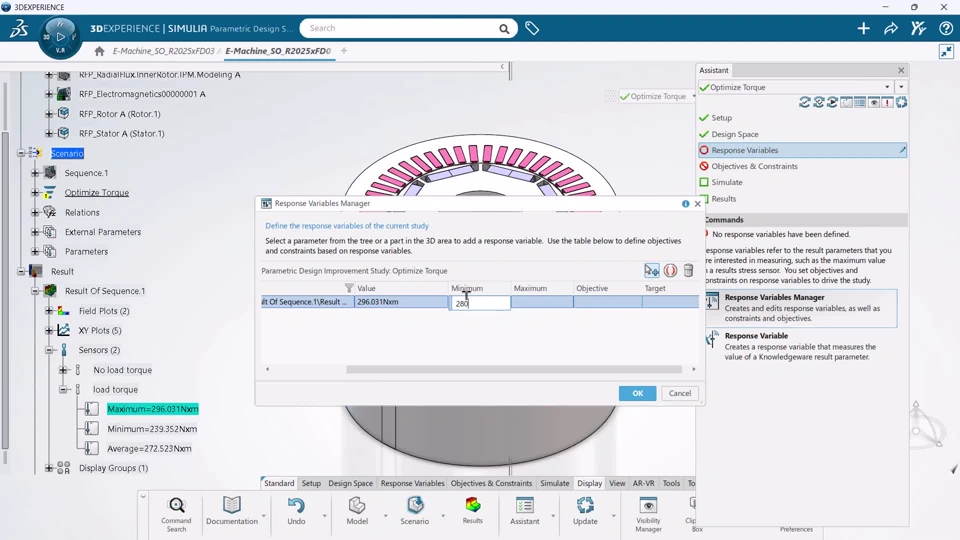Select Objectives & Constraints step in Assistant

754,166
